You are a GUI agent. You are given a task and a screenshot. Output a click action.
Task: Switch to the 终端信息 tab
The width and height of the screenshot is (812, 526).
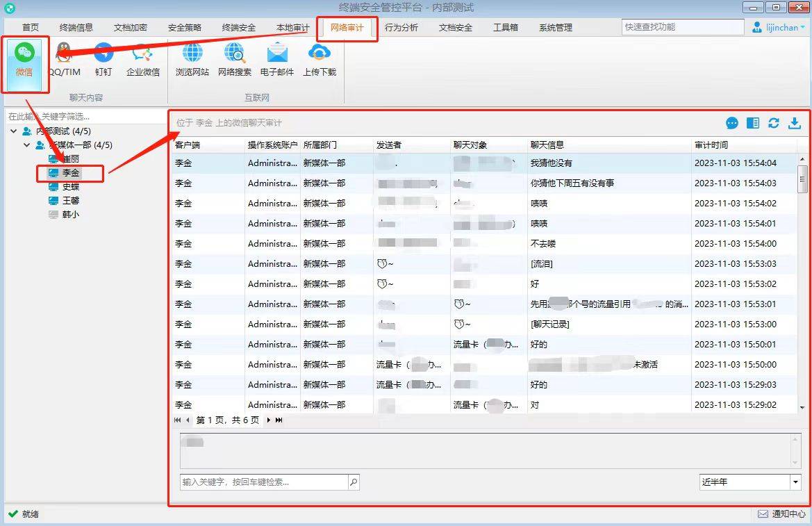click(x=76, y=28)
